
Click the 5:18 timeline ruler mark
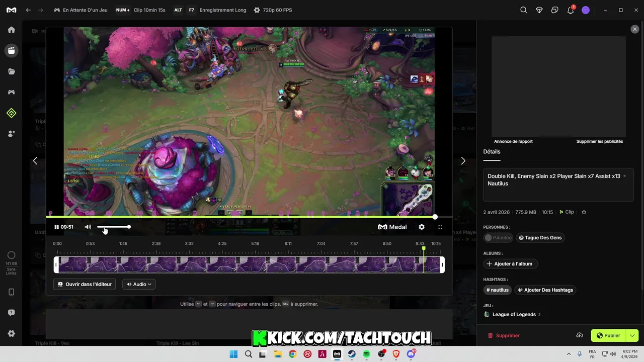[x=255, y=243]
